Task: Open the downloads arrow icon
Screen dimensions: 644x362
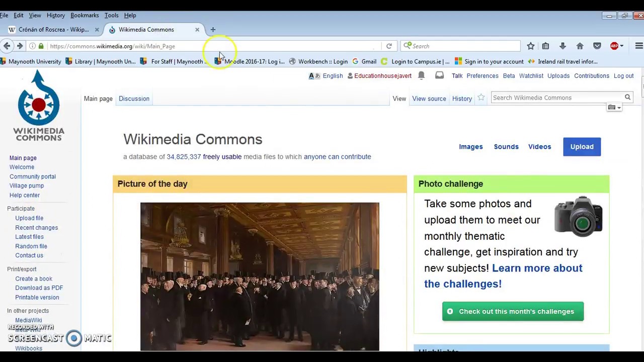Action: pos(562,46)
